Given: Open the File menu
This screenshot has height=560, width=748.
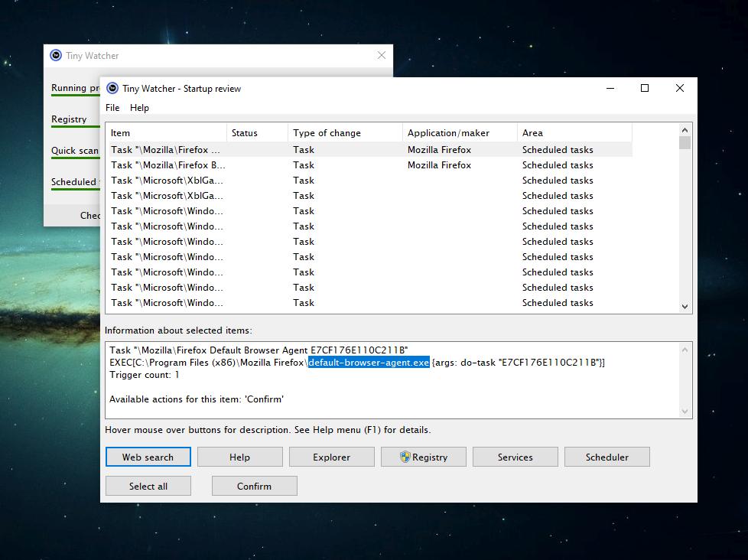Looking at the screenshot, I should (112, 108).
